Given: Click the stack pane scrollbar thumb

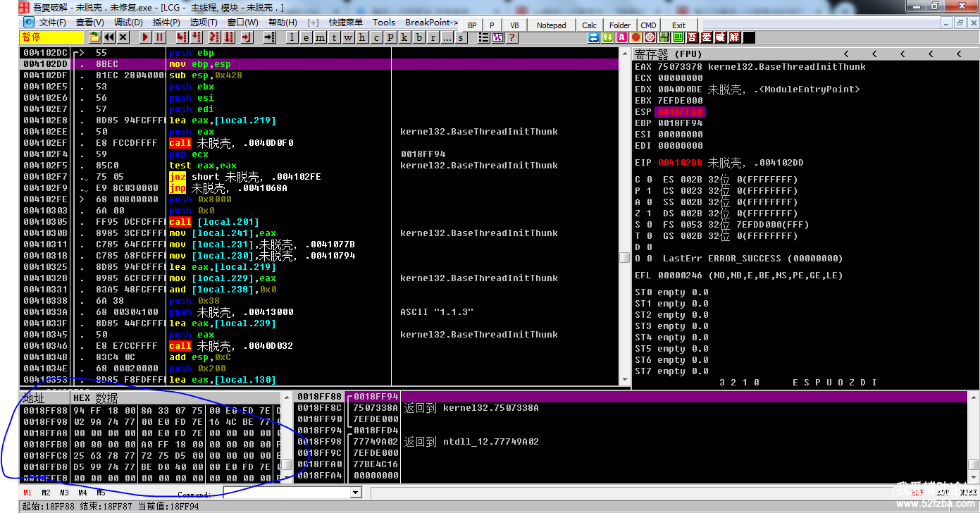Looking at the screenshot, I should click(973, 465).
